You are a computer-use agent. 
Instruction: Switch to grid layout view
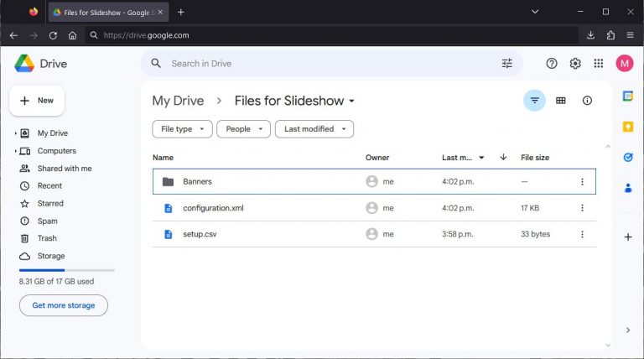[561, 101]
